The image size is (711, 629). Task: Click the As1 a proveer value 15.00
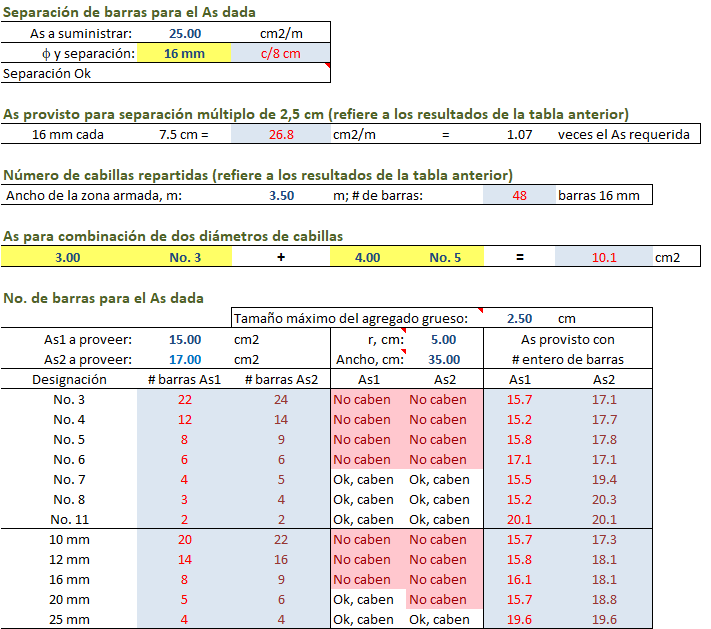[x=185, y=340]
